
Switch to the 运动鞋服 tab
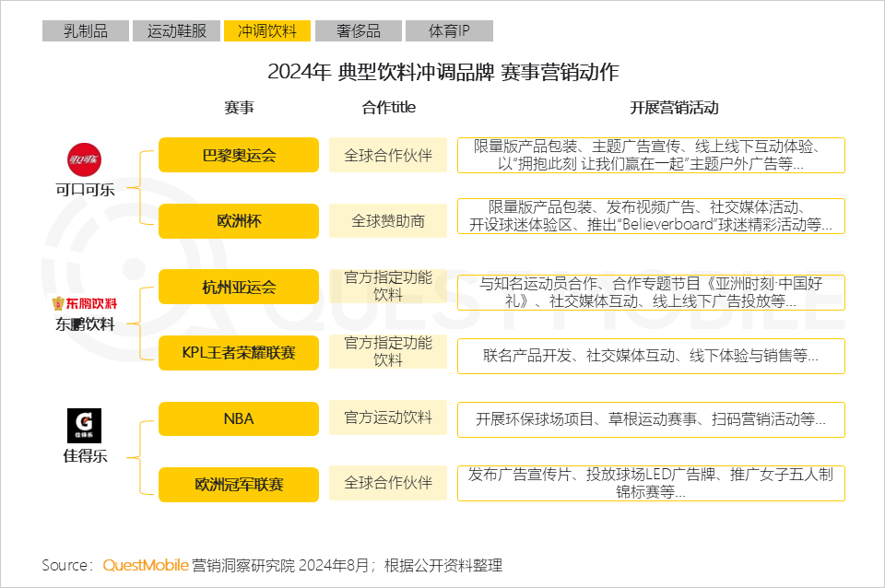177,31
